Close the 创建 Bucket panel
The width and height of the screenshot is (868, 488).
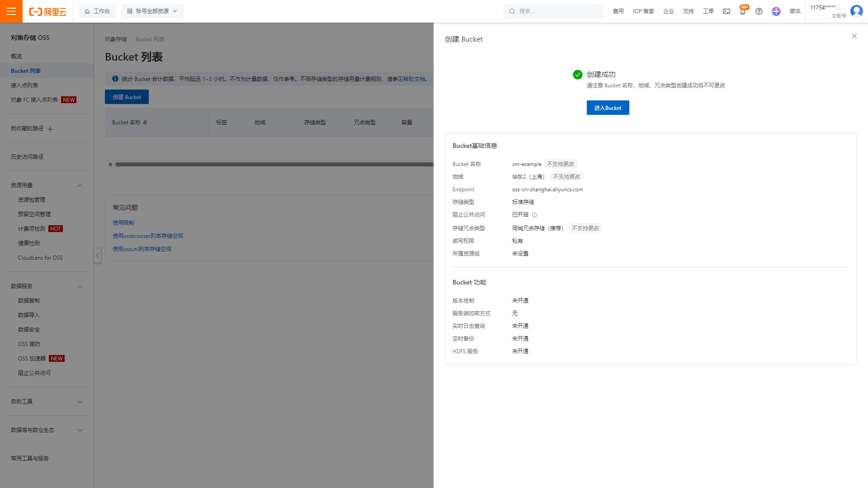(x=854, y=36)
